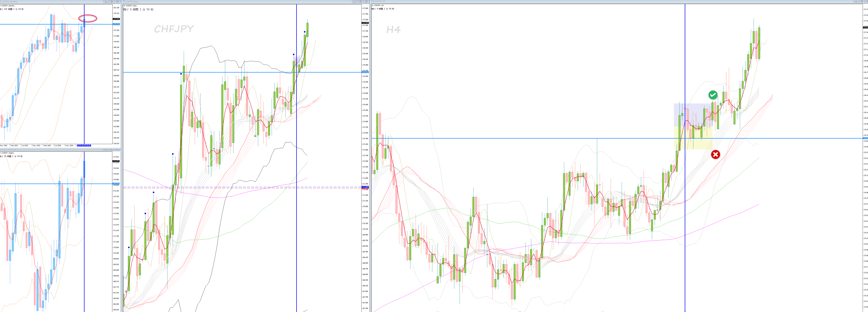Click the black current price tag on Daily axis

[x=365, y=23]
